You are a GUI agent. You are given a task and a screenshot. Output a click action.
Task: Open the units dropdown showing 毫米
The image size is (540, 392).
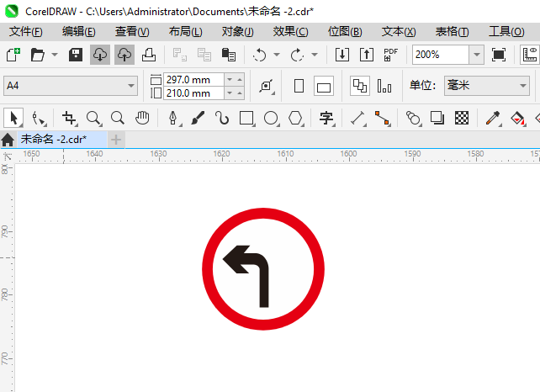tap(487, 86)
